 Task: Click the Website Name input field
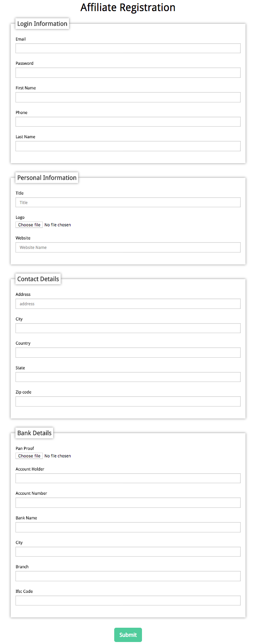(128, 247)
